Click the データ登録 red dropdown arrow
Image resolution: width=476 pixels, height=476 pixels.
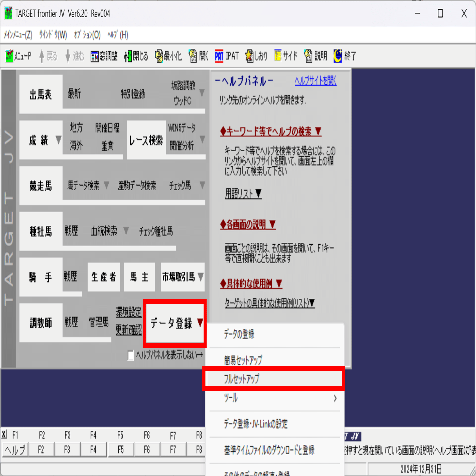tap(200, 322)
